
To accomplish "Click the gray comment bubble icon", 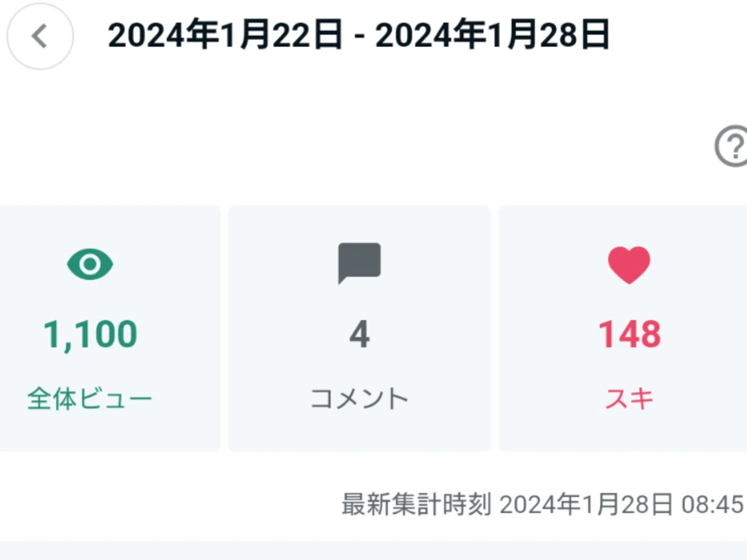I will (359, 263).
